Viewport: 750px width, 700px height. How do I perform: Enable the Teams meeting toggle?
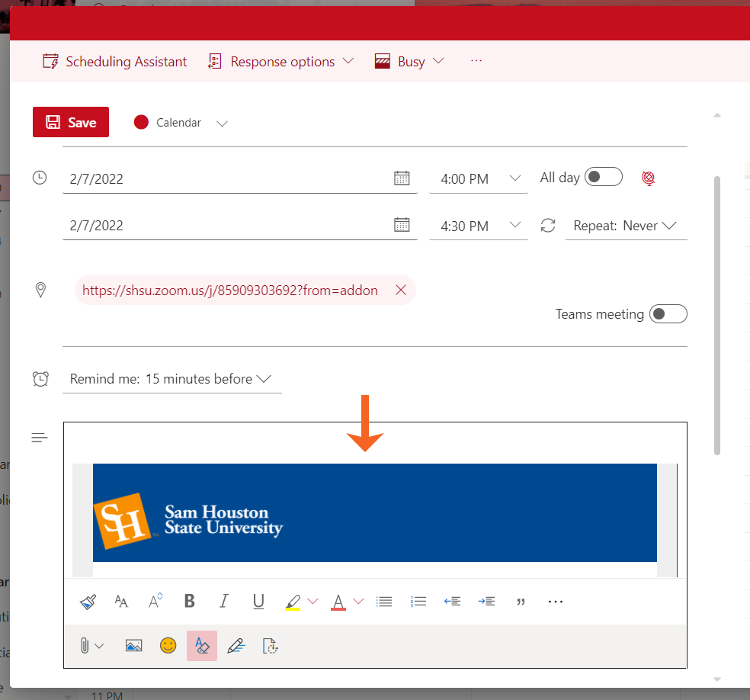668,314
